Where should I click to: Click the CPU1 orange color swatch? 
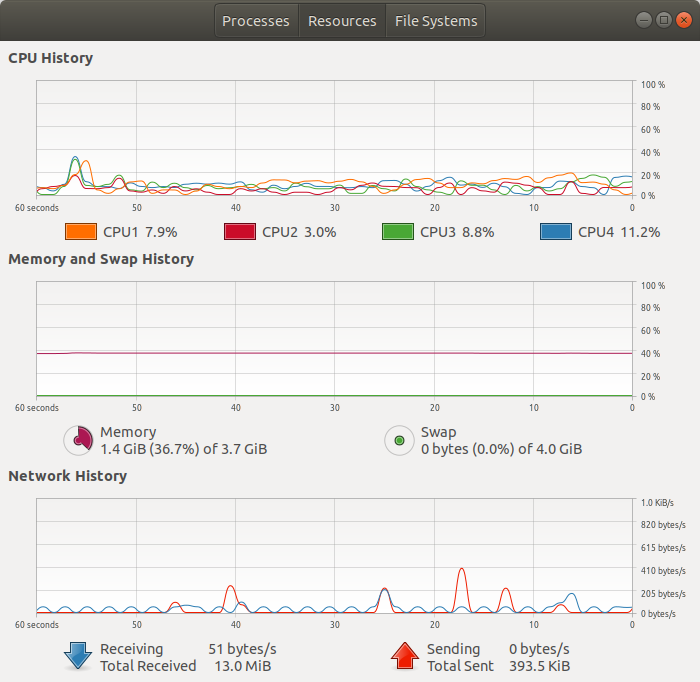pos(81,232)
